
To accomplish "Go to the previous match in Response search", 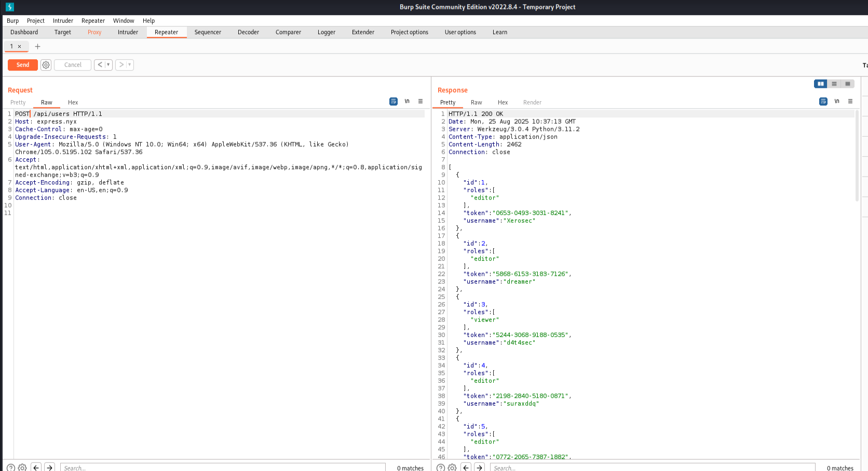I will [x=466, y=467].
